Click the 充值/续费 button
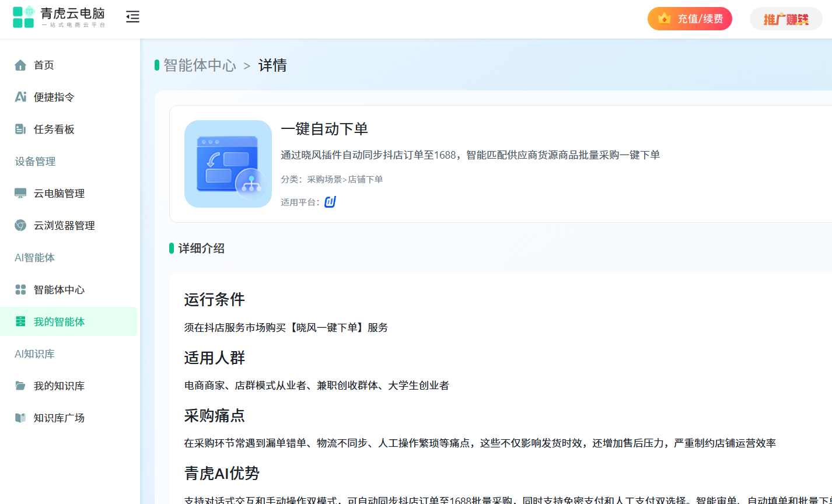 [690, 19]
